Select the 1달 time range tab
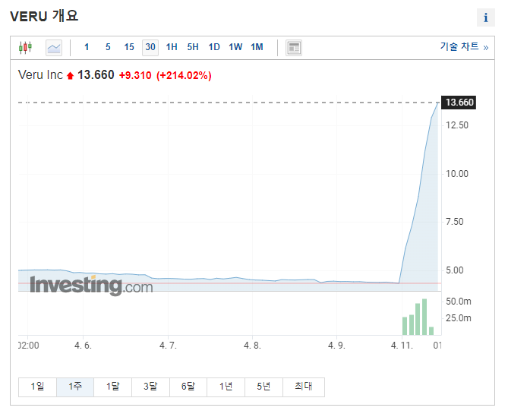Viewport: 508px width, 420px height. coord(112,387)
